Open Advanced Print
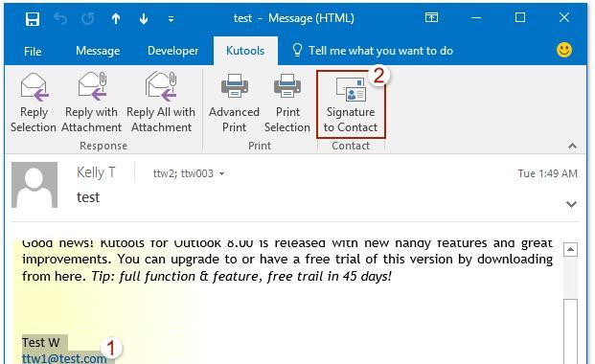The width and height of the screenshot is (595, 364). (x=234, y=102)
